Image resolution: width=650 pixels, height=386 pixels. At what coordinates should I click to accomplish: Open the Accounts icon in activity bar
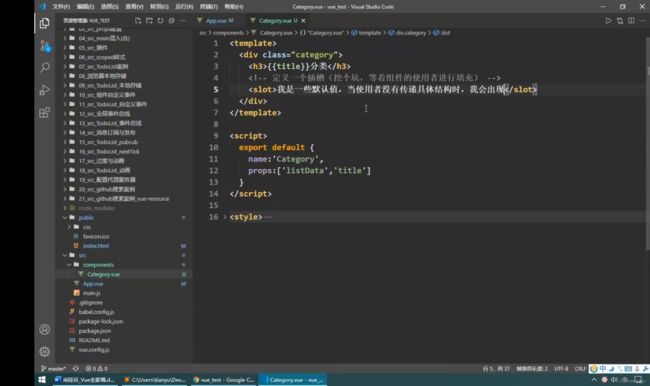tap(45, 330)
